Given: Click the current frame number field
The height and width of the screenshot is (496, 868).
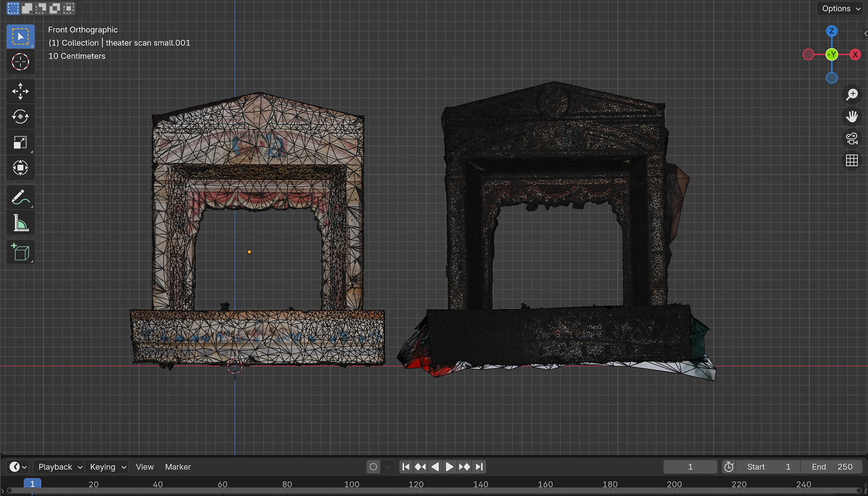Looking at the screenshot, I should point(690,467).
